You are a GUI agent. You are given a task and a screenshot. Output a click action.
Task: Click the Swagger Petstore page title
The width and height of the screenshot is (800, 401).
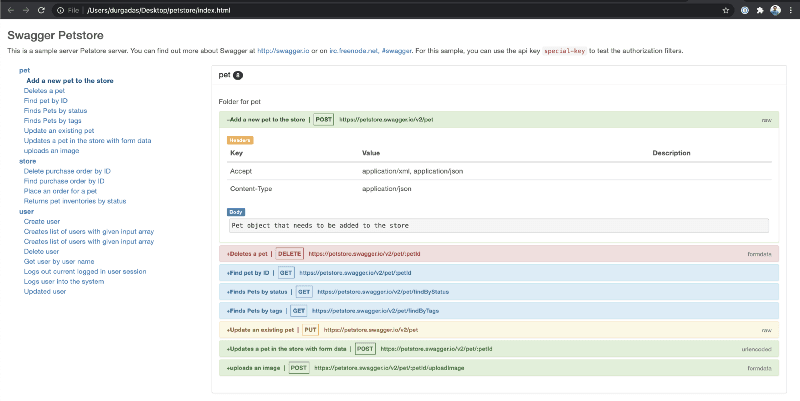[55, 35]
